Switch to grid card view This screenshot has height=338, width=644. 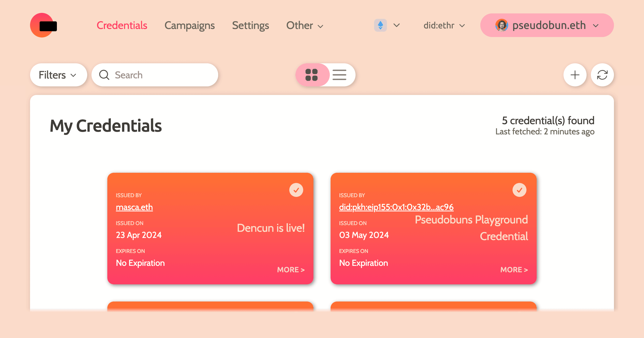[312, 75]
